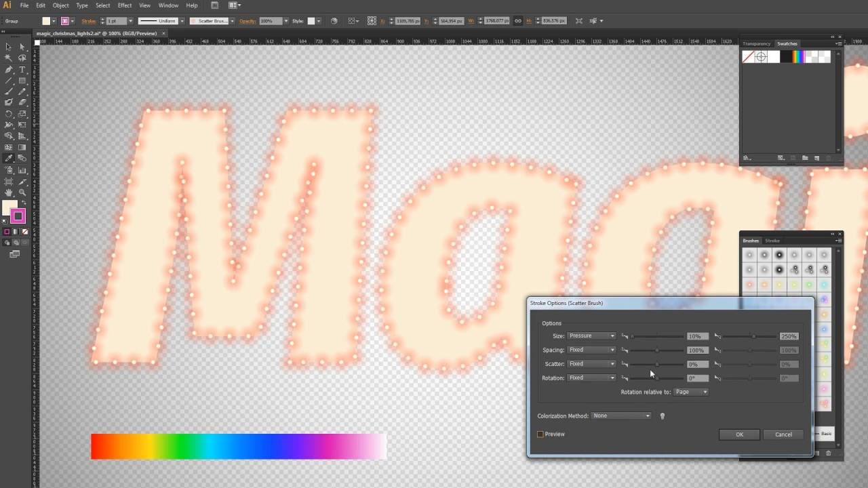Select the Column Graph tool

tap(22, 169)
